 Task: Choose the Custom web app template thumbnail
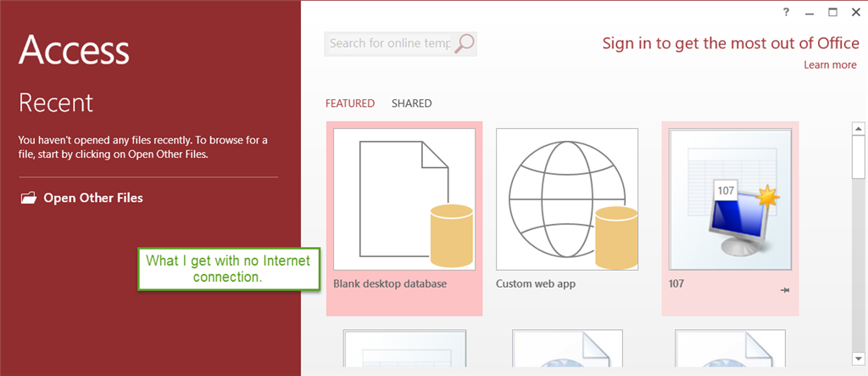tap(567, 199)
